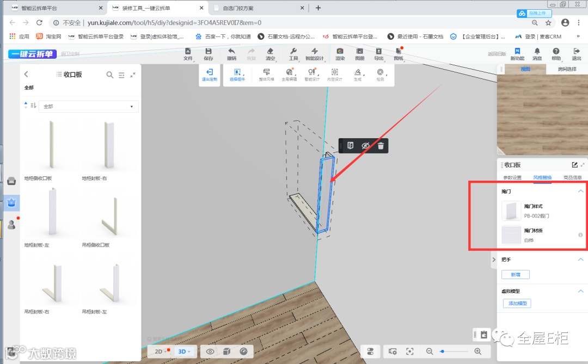Select 地柜封板-左 thumbnail

51,212
